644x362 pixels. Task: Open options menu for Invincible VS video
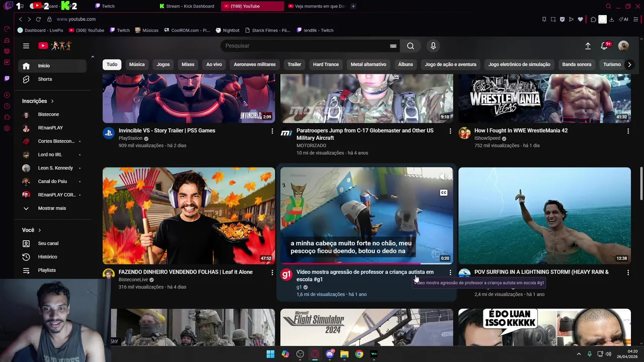pyautogui.click(x=272, y=131)
